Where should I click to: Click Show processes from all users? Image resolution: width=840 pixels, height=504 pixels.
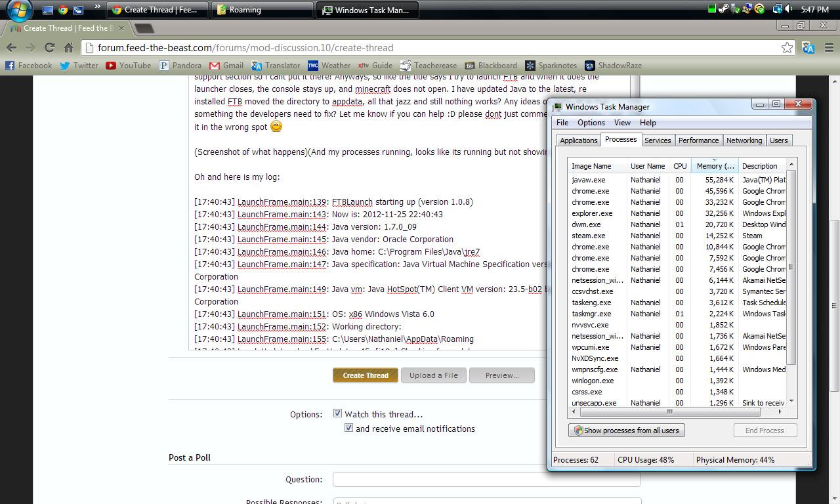(x=627, y=430)
